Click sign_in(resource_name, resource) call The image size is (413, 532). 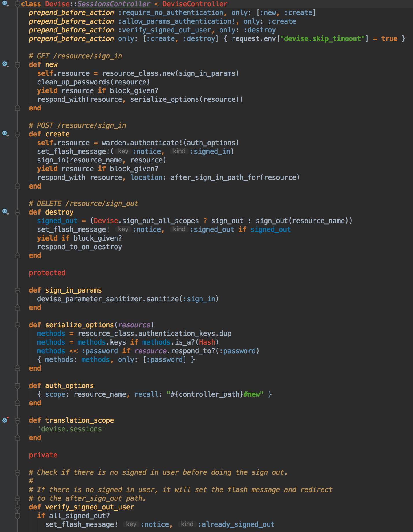point(102,160)
